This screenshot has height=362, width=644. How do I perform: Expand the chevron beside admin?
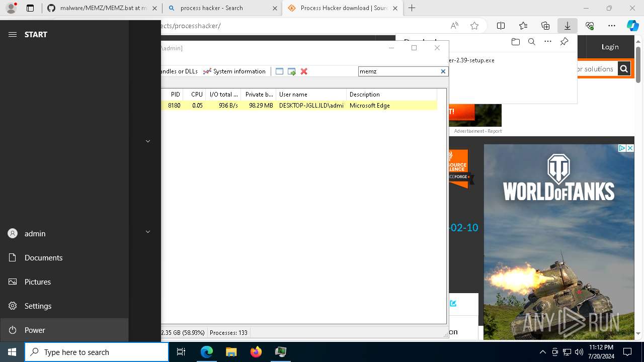click(148, 232)
